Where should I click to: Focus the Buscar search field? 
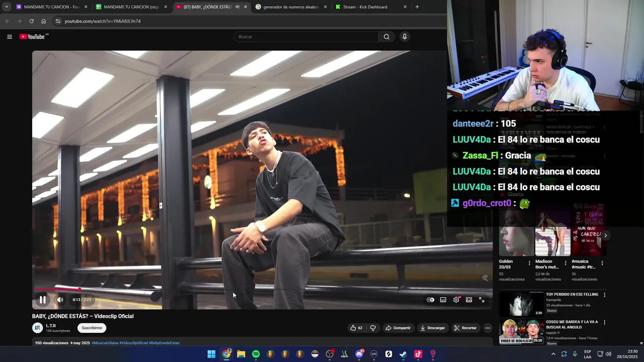[306, 37]
